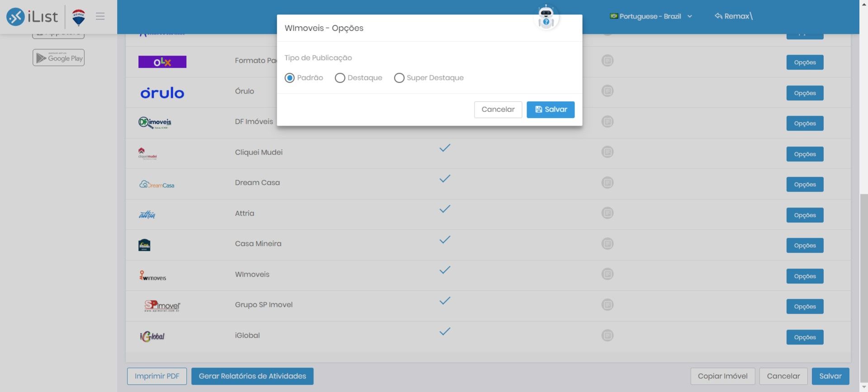Click the OLX row round list icon
868x392 pixels.
[607, 61]
